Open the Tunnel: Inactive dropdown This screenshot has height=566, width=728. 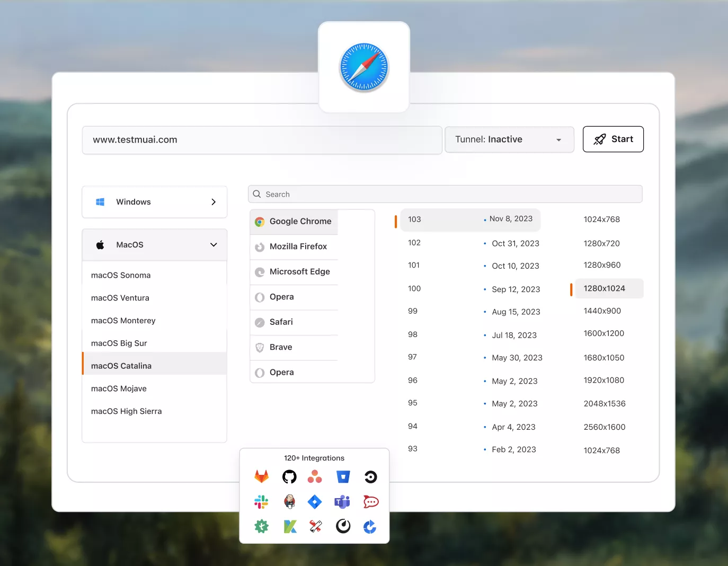509,139
